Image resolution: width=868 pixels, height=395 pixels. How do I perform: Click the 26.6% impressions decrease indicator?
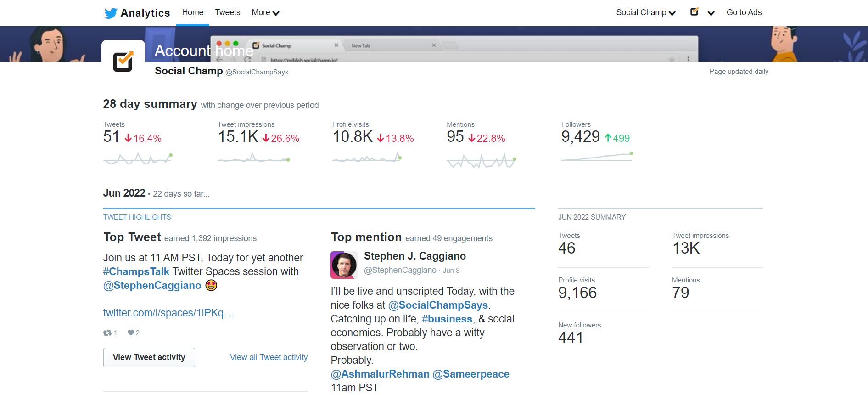click(280, 138)
